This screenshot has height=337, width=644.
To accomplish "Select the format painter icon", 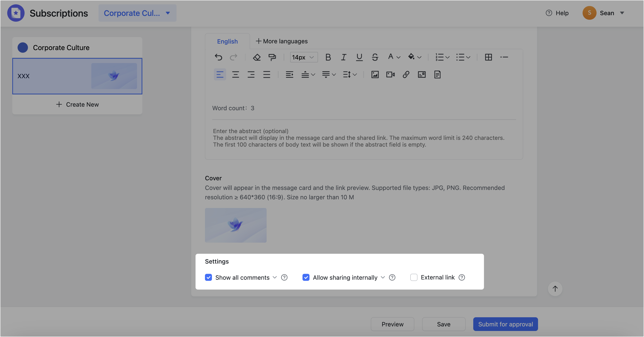I will tap(272, 57).
